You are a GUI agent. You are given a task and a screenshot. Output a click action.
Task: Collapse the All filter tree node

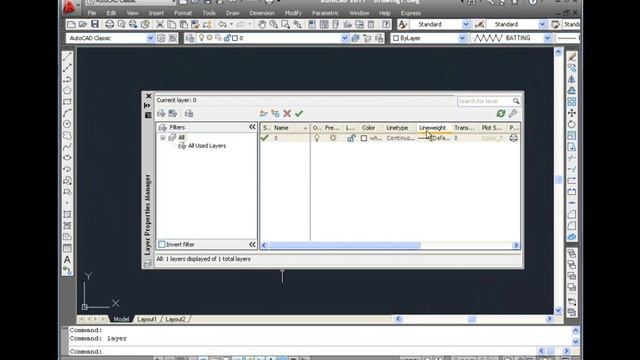point(163,138)
